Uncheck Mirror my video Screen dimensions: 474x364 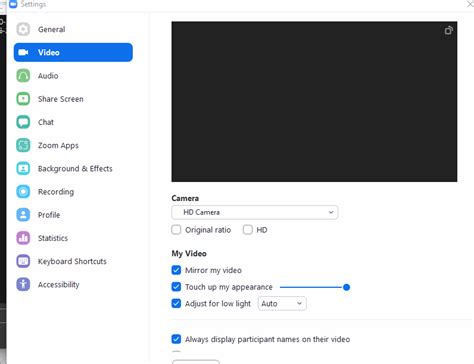(176, 270)
